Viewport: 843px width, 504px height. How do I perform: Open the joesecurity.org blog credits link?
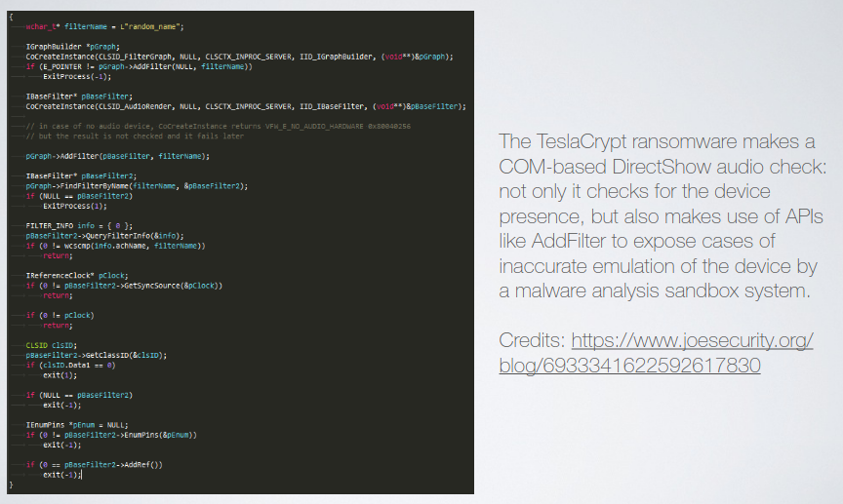pos(656,353)
